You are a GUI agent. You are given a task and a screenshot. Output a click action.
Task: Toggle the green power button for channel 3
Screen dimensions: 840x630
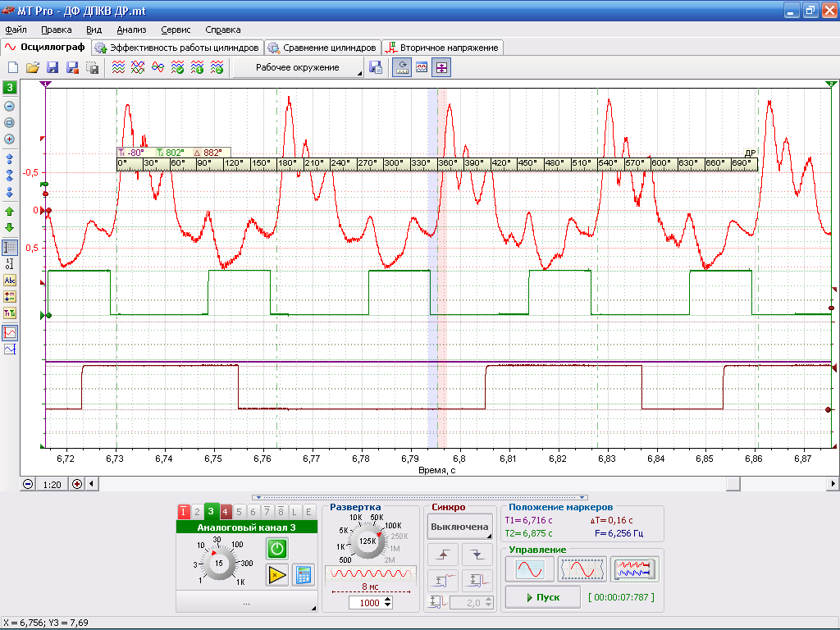coord(277,549)
